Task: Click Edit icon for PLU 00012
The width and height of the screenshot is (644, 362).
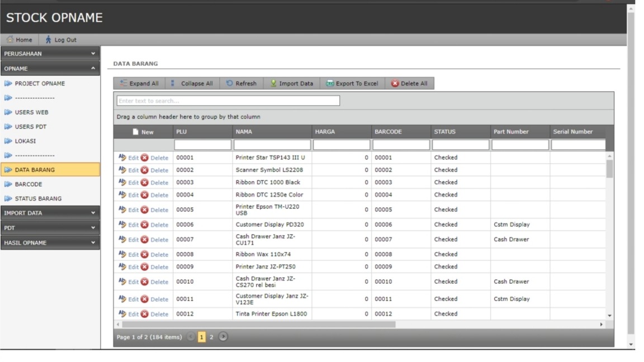Action: (x=122, y=313)
